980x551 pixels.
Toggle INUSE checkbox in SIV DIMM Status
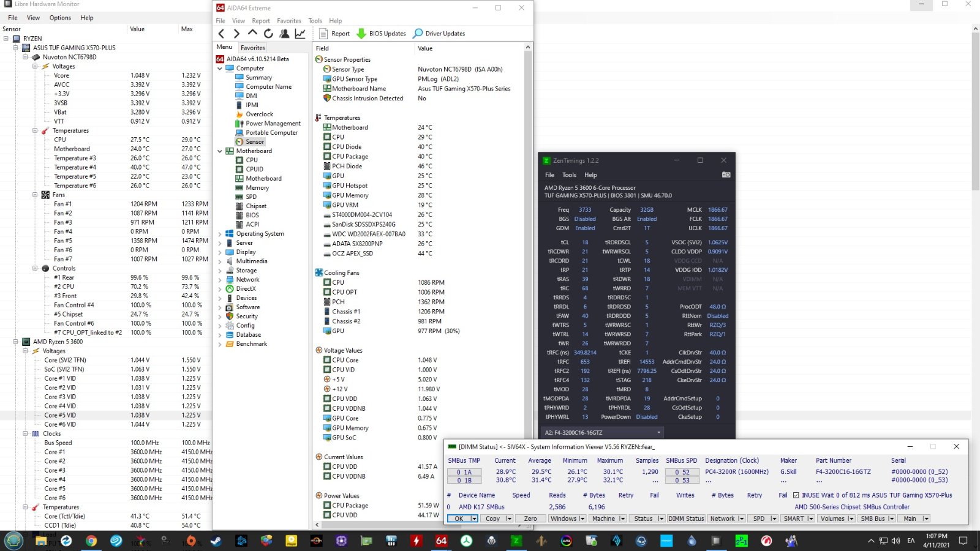796,495
